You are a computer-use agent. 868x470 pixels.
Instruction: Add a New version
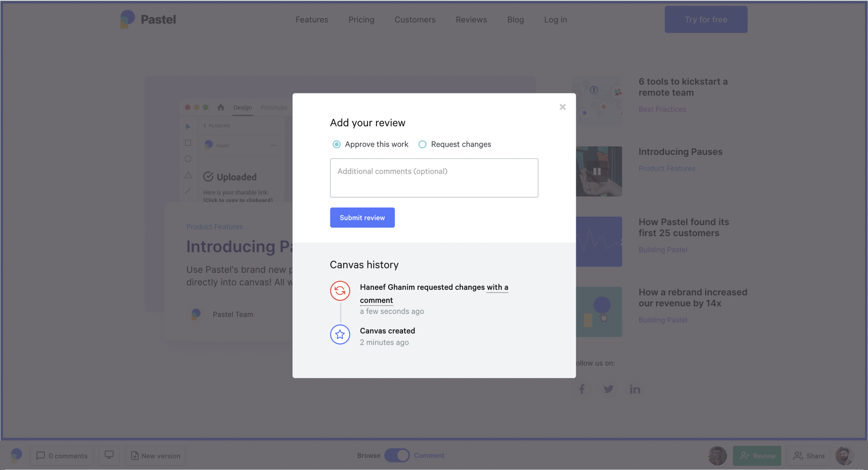[x=155, y=456]
